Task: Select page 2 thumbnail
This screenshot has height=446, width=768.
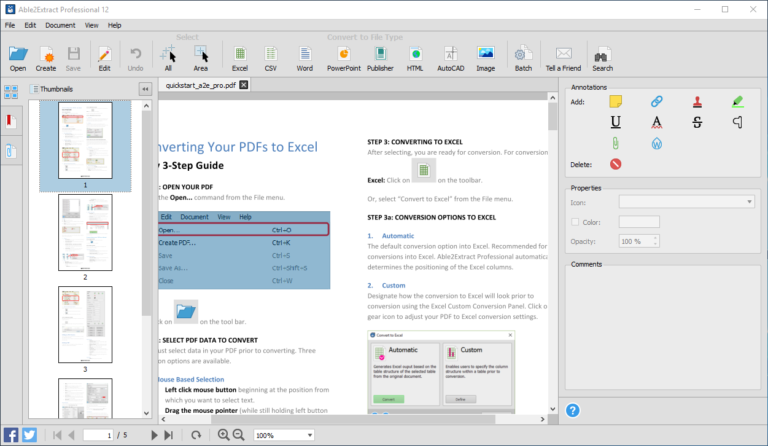Action: click(x=85, y=233)
